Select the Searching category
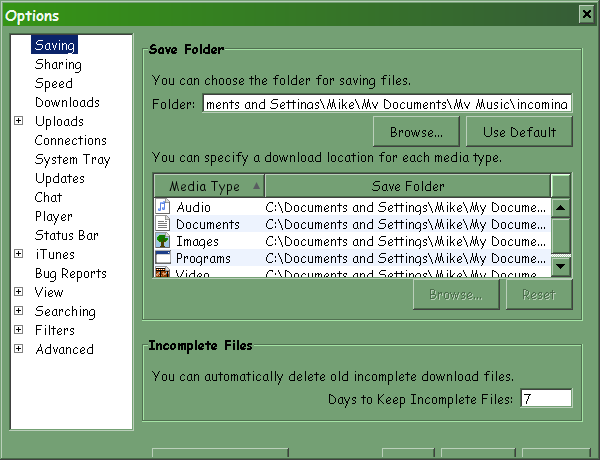The height and width of the screenshot is (460, 600). (x=65, y=311)
